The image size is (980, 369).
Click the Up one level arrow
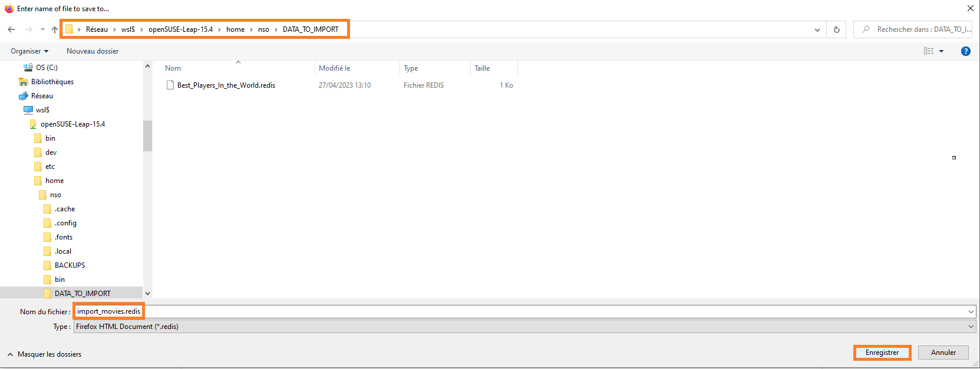pos(55,29)
